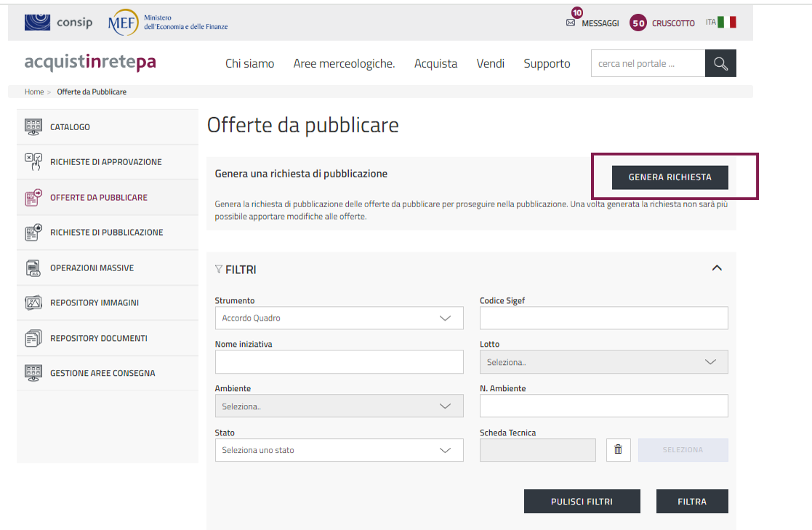
Task: Open the Acquista menu
Action: point(435,64)
